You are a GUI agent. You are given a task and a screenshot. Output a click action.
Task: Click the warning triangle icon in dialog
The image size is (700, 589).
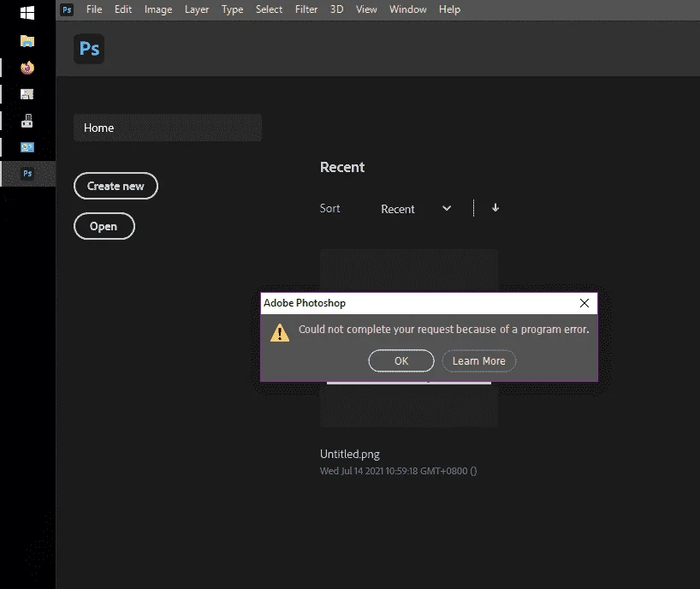click(x=280, y=333)
